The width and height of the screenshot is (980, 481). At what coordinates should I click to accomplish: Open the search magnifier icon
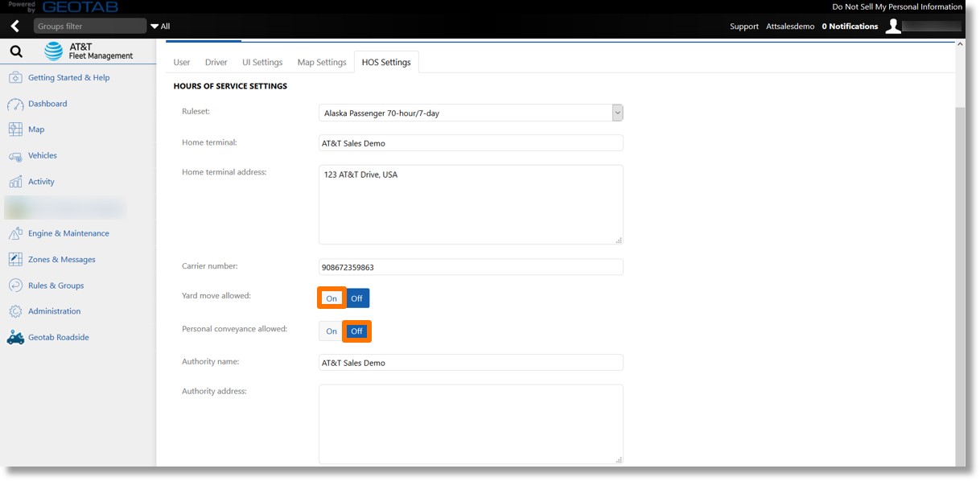tap(15, 52)
